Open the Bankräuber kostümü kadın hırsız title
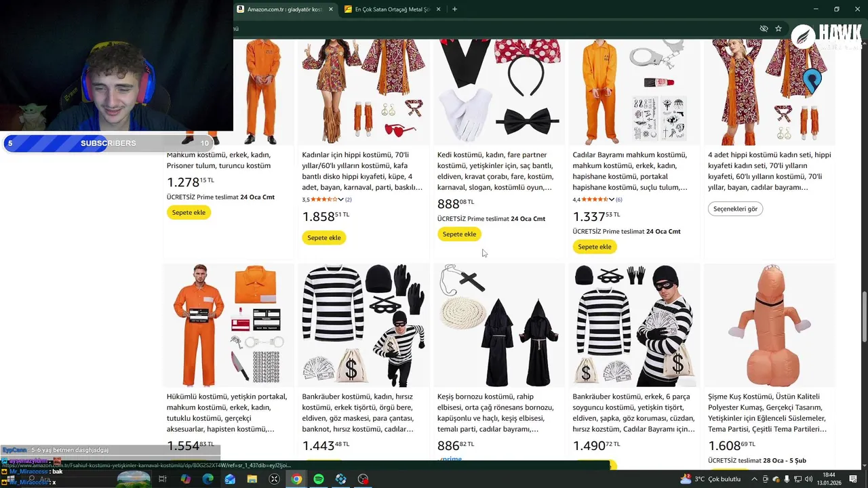The width and height of the screenshot is (868, 488). click(x=358, y=413)
